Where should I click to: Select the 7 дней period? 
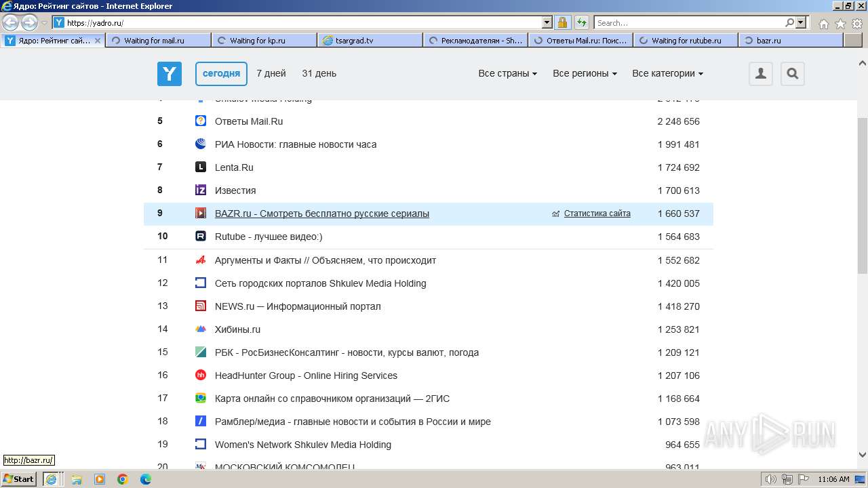(271, 73)
